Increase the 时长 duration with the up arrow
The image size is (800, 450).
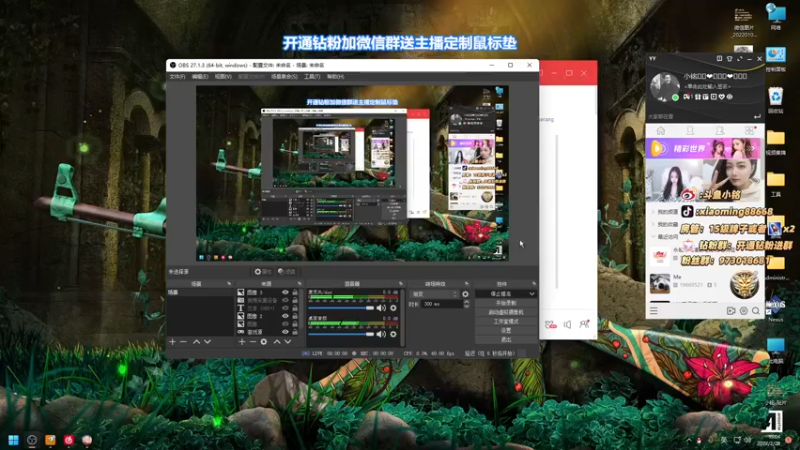click(x=466, y=302)
